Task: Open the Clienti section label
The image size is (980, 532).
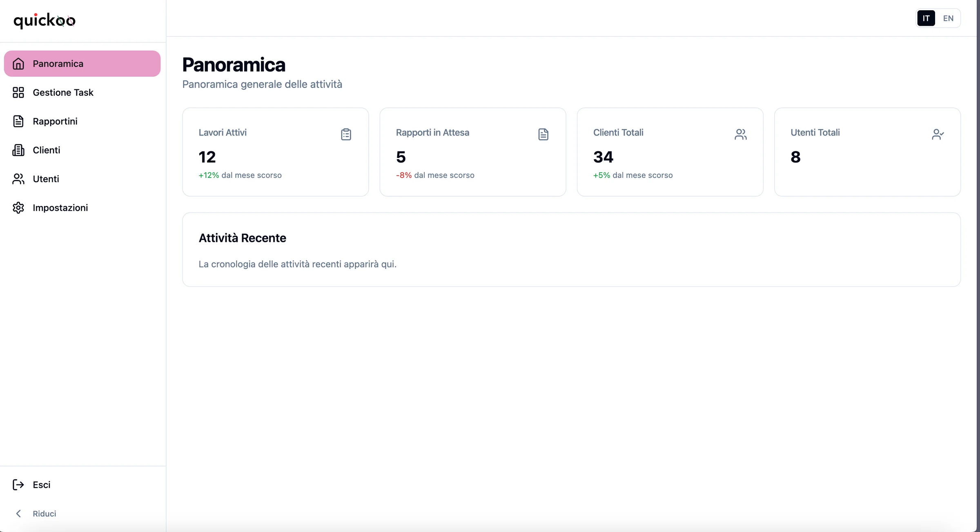Action: coord(47,150)
